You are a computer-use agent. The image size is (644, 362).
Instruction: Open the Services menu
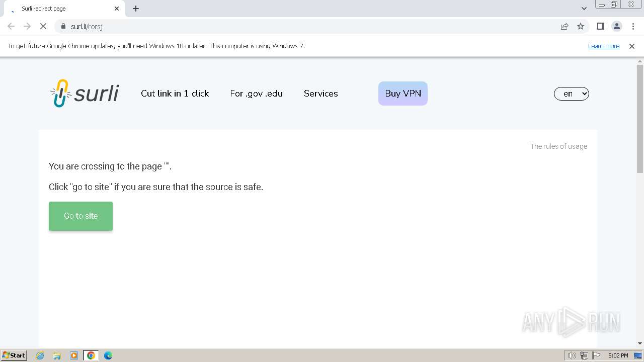pyautogui.click(x=320, y=94)
